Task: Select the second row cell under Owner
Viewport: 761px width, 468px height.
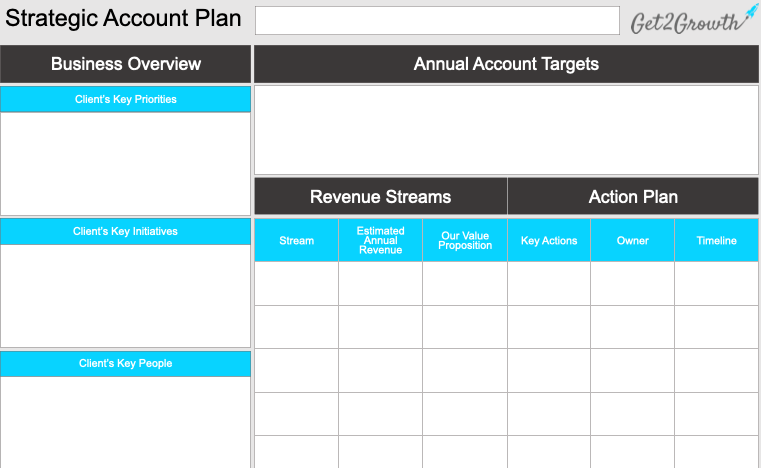Action: [632, 327]
